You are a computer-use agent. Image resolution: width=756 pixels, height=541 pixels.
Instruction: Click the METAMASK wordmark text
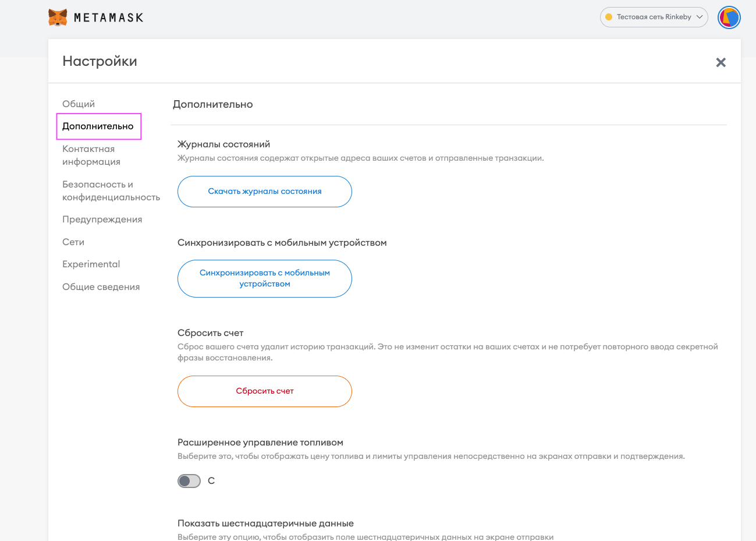[109, 17]
